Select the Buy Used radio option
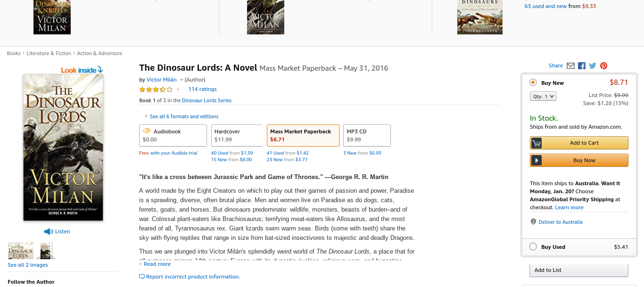This screenshot has height=287, width=644. (533, 246)
